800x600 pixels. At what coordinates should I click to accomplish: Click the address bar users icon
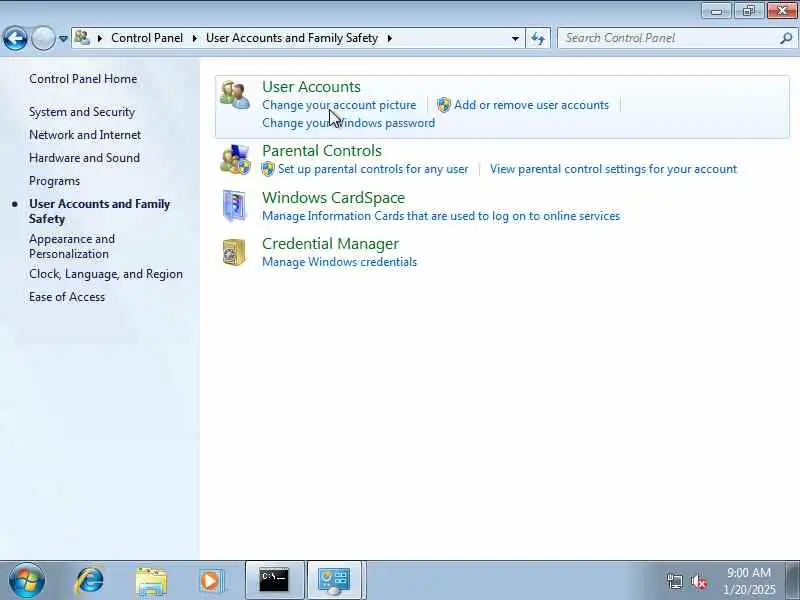click(82, 38)
